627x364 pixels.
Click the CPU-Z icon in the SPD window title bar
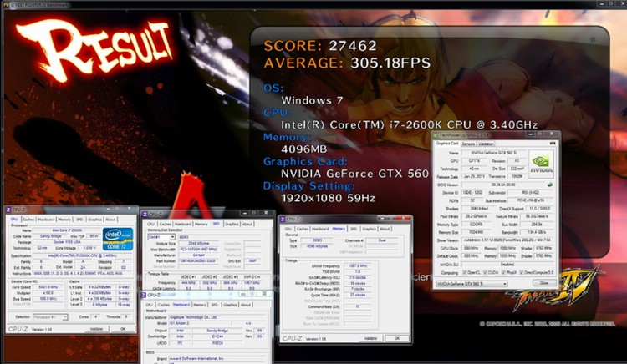(x=145, y=214)
